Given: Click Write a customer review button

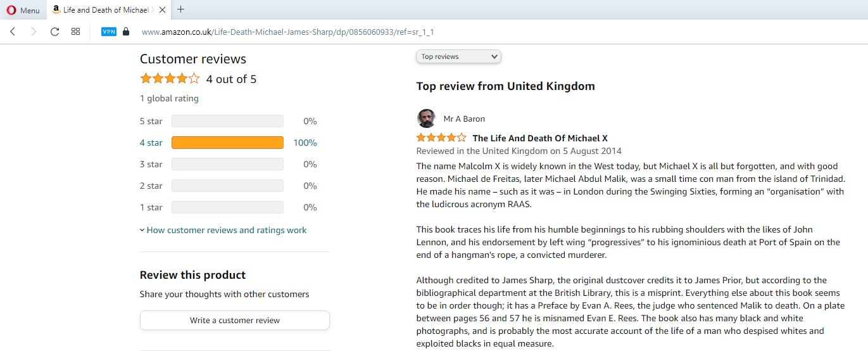Looking at the screenshot, I should [235, 320].
